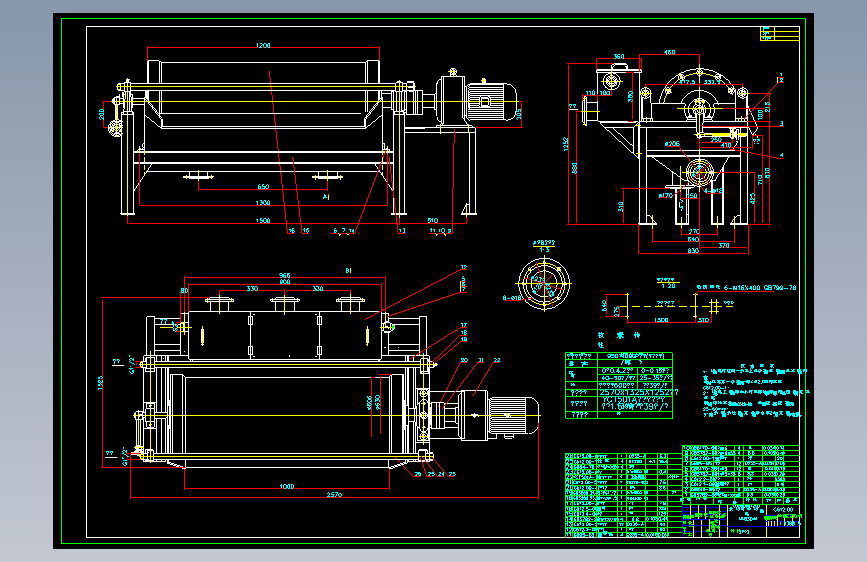
Task: Select the 80 dimension at the plan view's left
Action: click(184, 290)
